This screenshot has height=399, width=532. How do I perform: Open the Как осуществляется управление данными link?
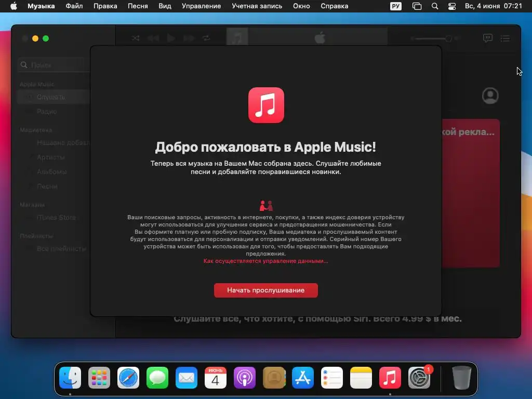(x=265, y=261)
